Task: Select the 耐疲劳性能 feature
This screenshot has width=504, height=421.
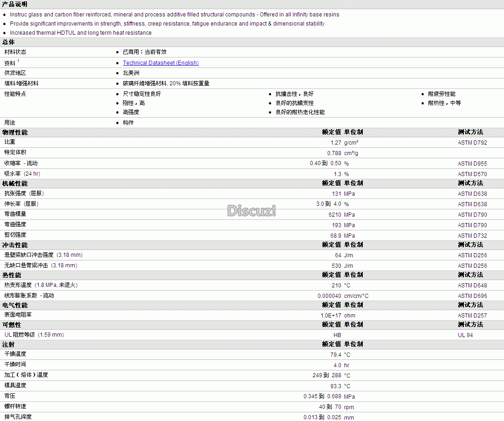Action: pos(442,94)
